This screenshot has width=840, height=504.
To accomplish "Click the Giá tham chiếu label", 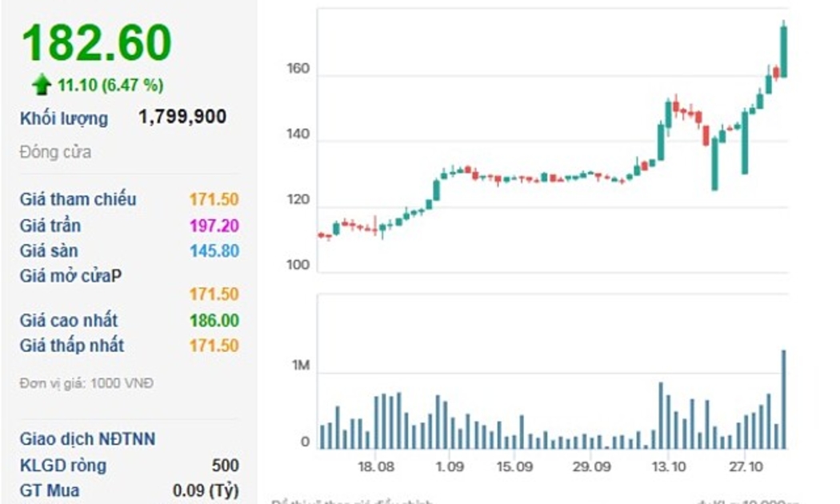I will pos(78,199).
